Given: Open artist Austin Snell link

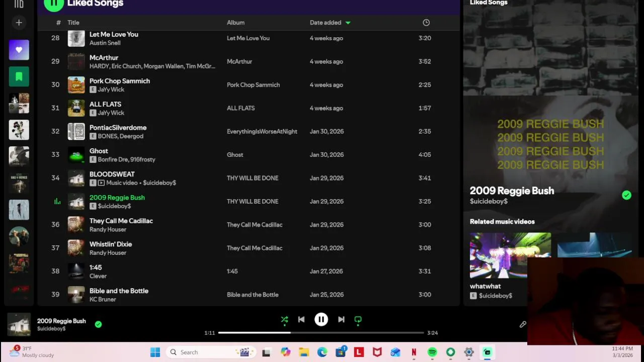Looking at the screenshot, I should pos(105,43).
